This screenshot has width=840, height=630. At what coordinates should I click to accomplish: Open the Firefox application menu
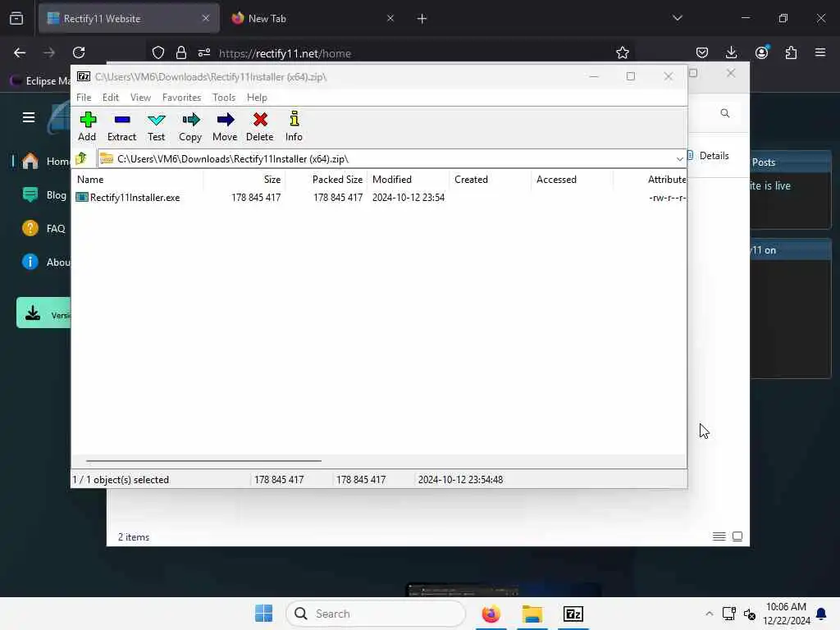click(x=820, y=52)
